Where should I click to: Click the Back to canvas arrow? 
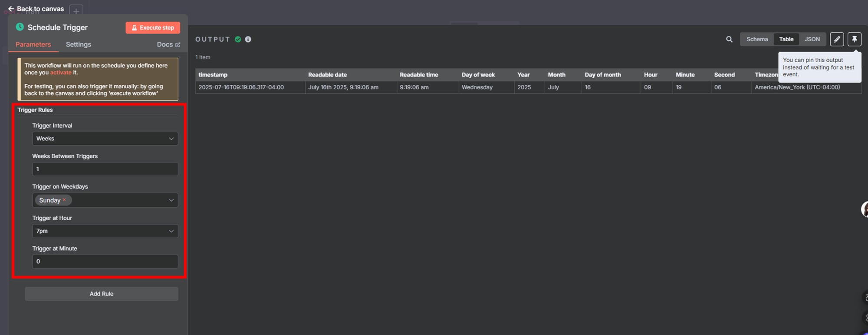coord(11,9)
